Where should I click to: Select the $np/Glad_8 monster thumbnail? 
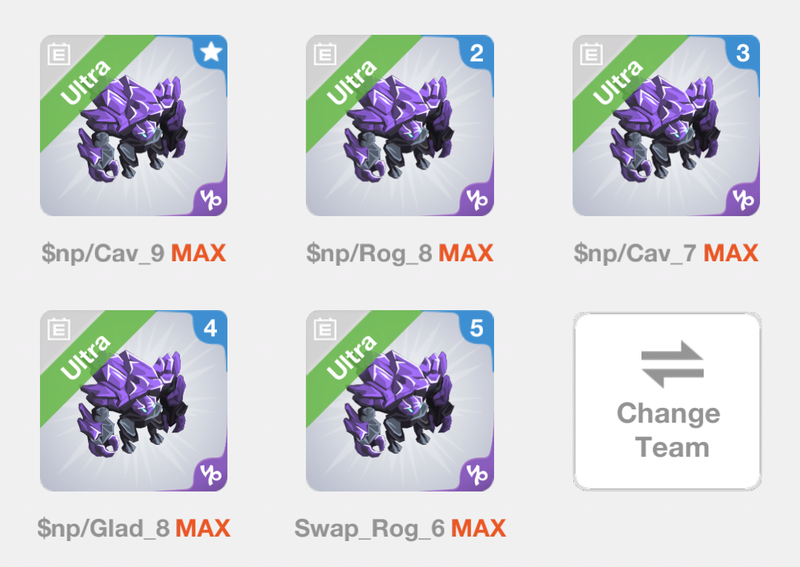(134, 401)
